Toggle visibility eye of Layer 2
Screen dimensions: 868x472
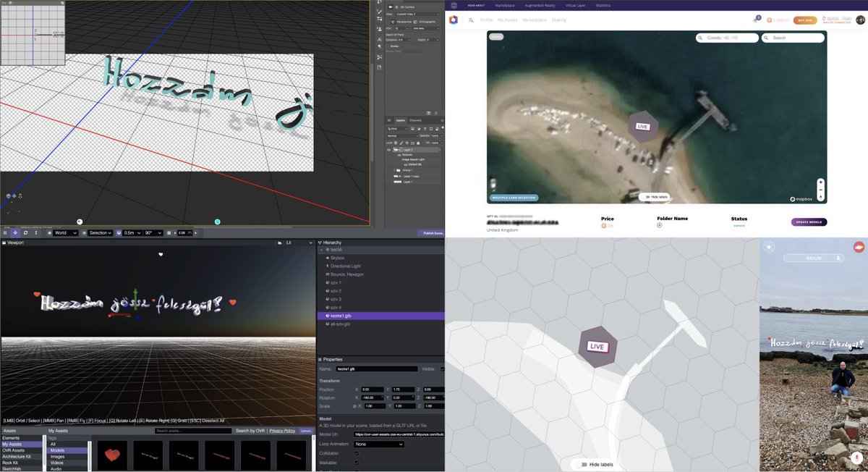pyautogui.click(x=388, y=150)
